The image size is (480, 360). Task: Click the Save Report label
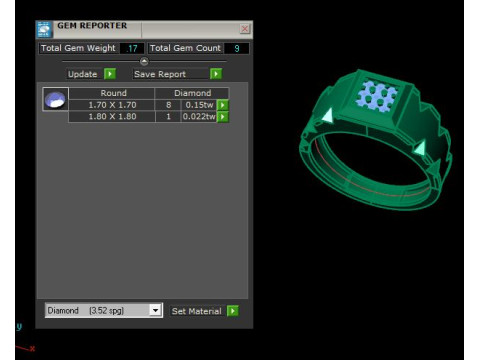pyautogui.click(x=160, y=74)
